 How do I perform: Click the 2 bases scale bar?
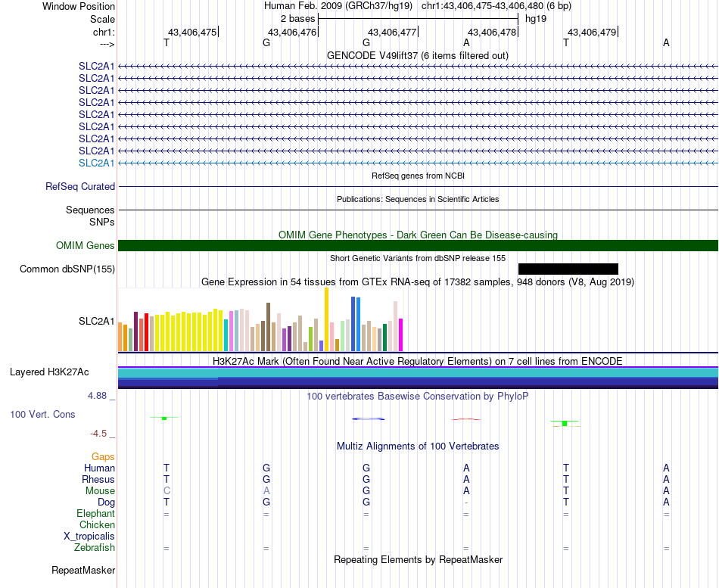click(x=418, y=19)
